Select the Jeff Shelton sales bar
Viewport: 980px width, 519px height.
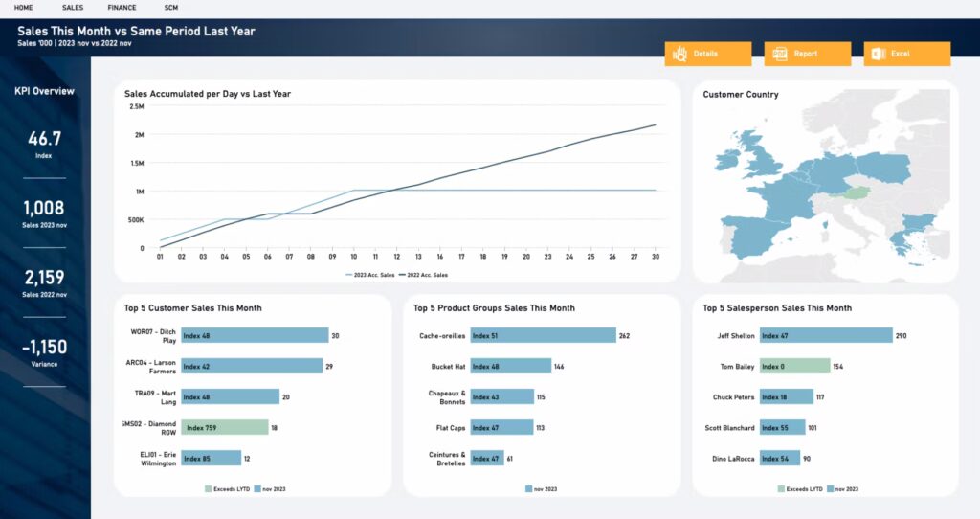826,336
